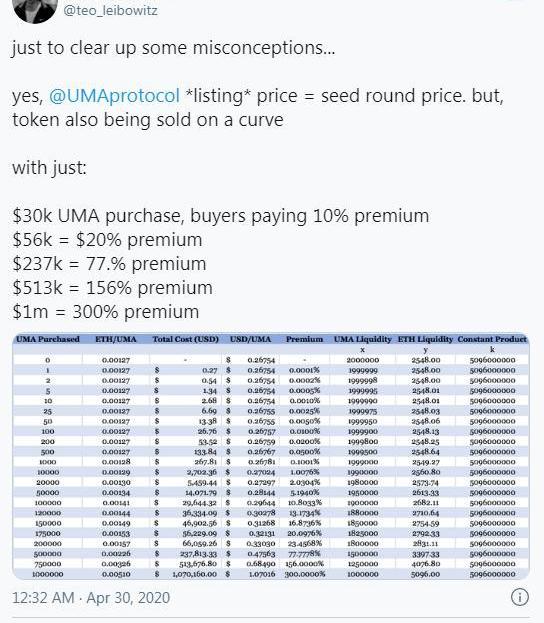Click the Total Cost (USD) header
The width and height of the screenshot is (544, 623).
[x=186, y=339]
